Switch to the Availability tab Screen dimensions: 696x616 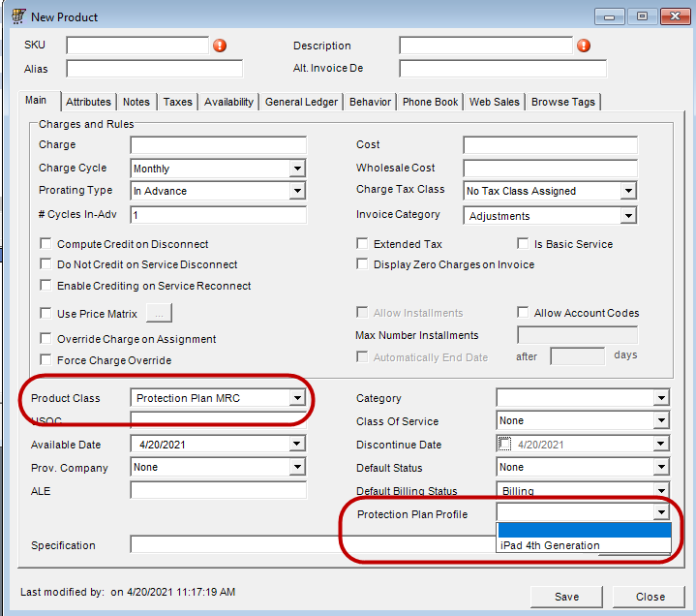click(228, 102)
